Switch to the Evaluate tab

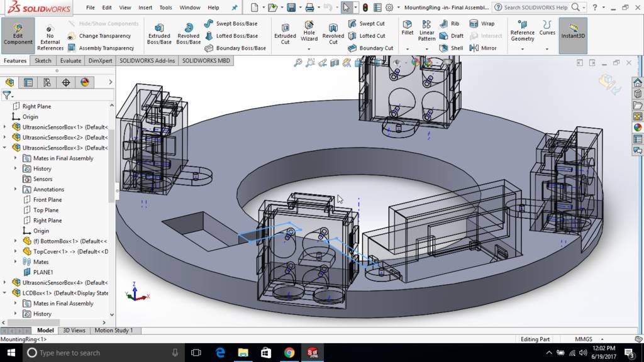(x=70, y=61)
